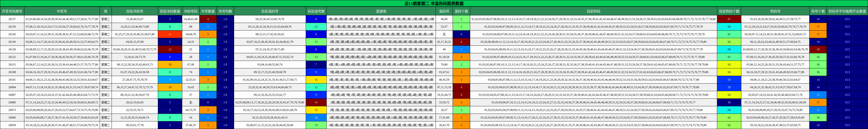Select the 开奖号码期号 column header
Screen dimensions: 868x129
12,11
